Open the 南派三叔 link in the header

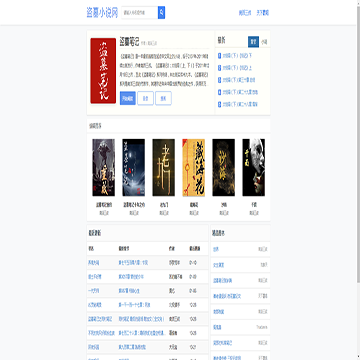(245, 13)
